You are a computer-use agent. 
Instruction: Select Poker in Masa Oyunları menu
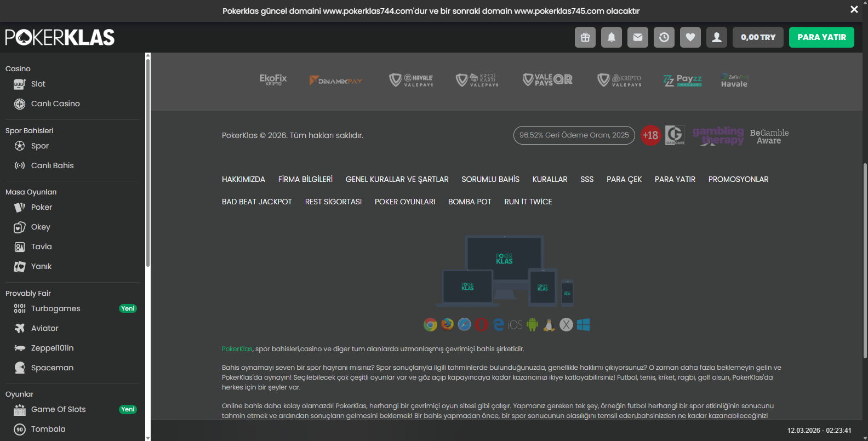coord(42,207)
